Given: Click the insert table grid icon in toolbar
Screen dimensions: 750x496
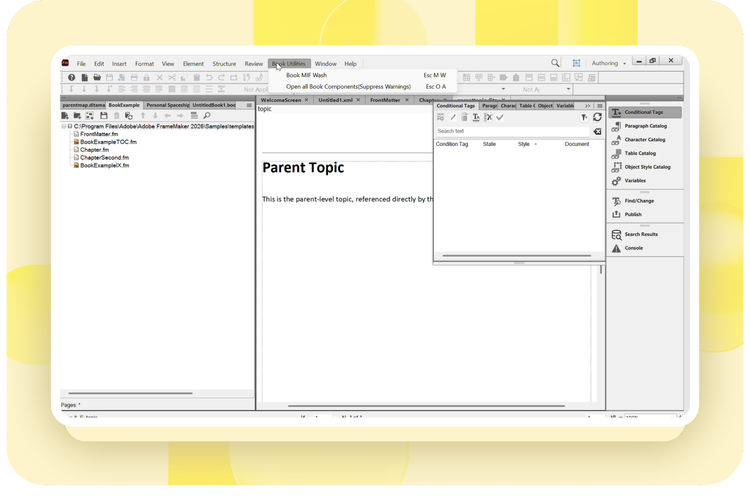Looking at the screenshot, I should click(466, 77).
